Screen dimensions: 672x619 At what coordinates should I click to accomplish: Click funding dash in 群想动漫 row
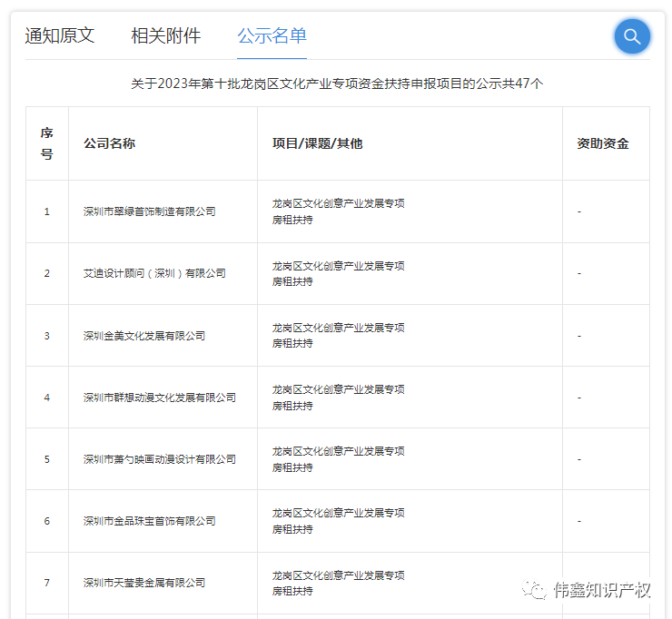[x=579, y=398]
